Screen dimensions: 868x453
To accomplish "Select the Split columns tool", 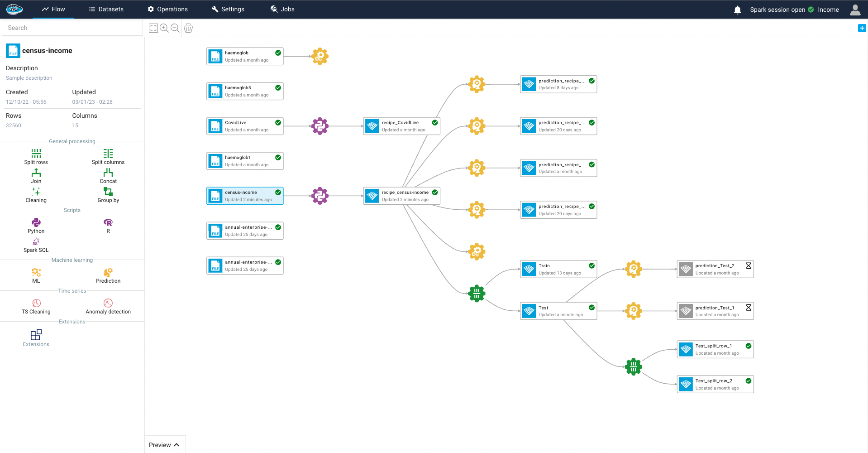I will 108,154.
